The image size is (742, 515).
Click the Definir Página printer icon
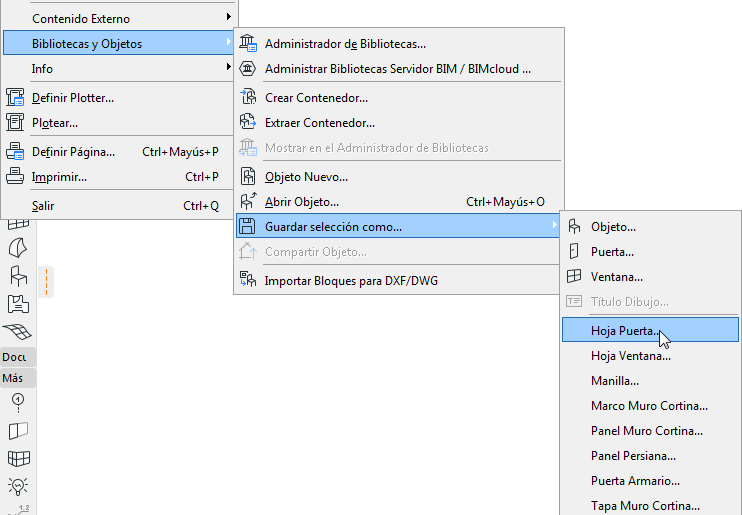tap(15, 151)
